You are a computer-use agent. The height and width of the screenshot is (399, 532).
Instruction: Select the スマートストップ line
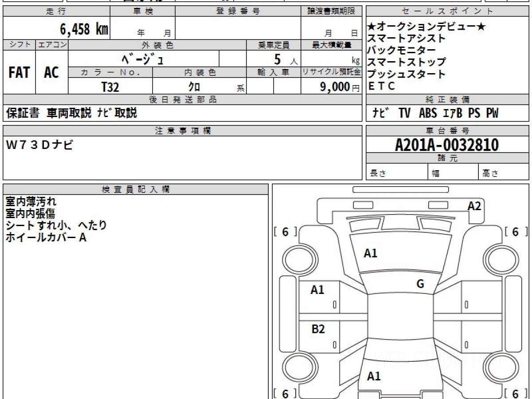click(x=407, y=62)
